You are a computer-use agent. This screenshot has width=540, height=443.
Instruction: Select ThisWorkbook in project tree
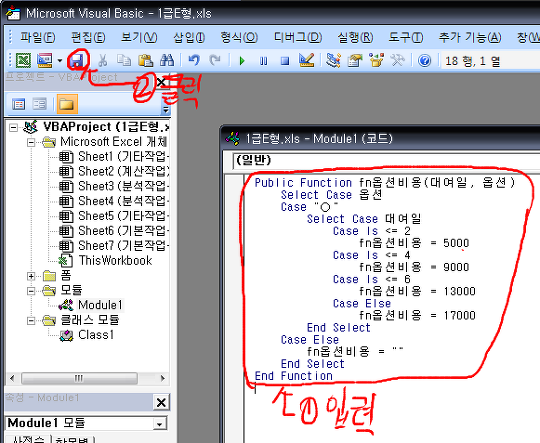click(x=105, y=260)
